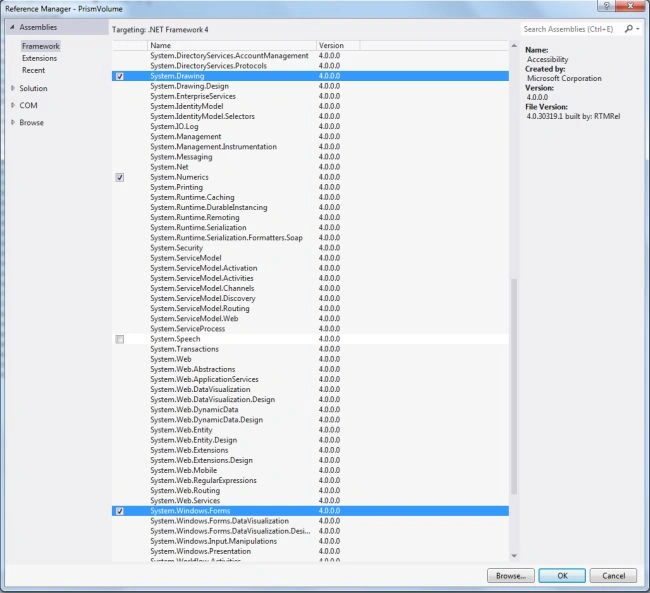Select the System.ServiceModel row

click(x=310, y=258)
